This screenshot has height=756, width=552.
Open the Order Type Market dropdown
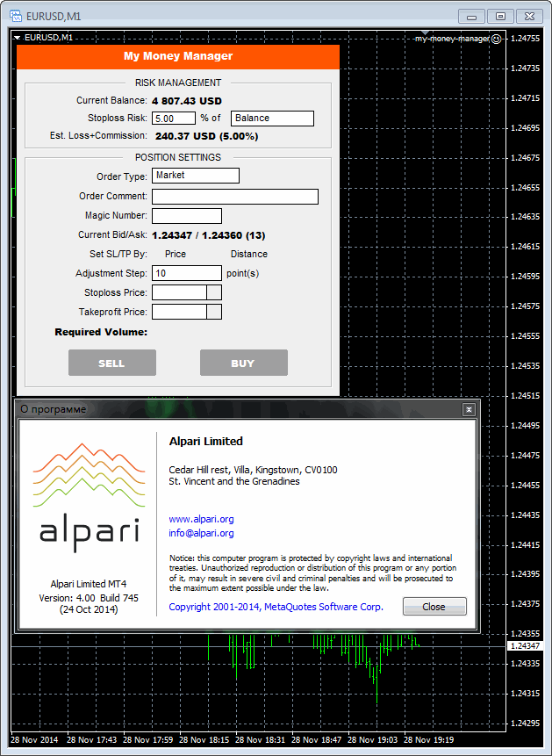[x=196, y=176]
